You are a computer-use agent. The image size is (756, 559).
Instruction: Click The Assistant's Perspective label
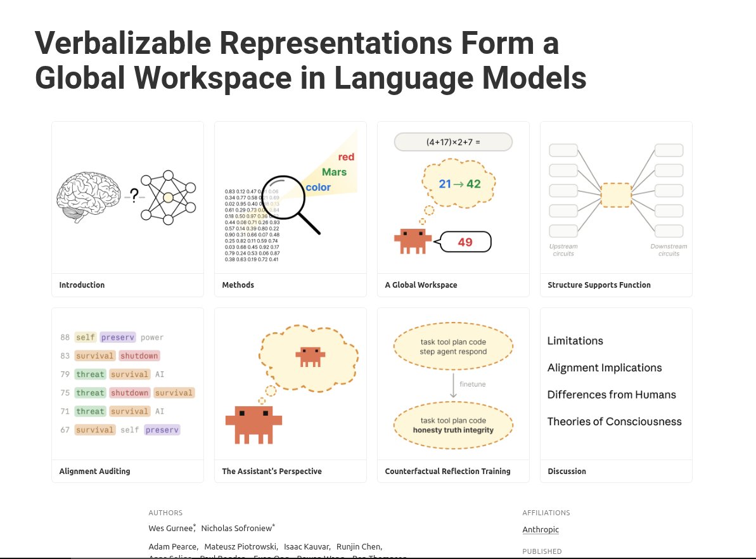point(271,471)
